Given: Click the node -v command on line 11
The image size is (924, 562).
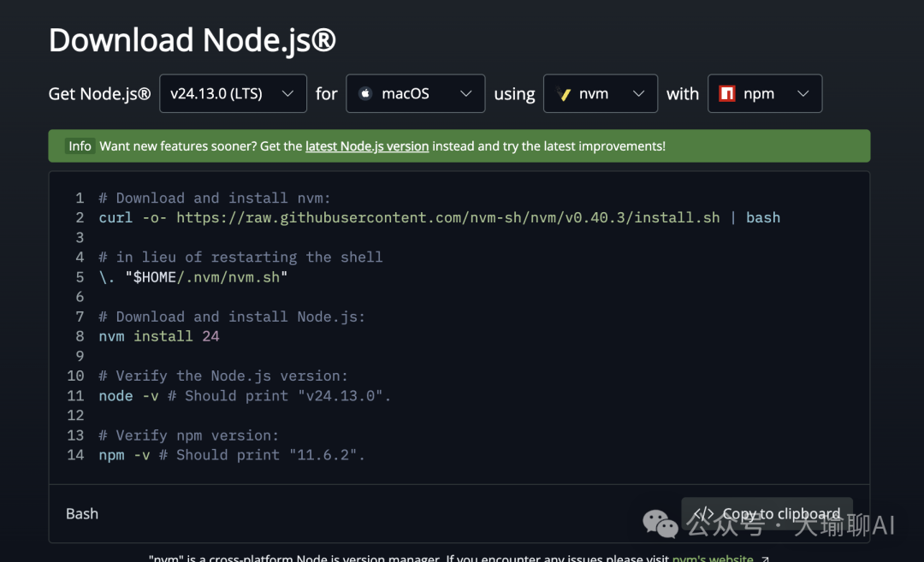Looking at the screenshot, I should (x=125, y=395).
